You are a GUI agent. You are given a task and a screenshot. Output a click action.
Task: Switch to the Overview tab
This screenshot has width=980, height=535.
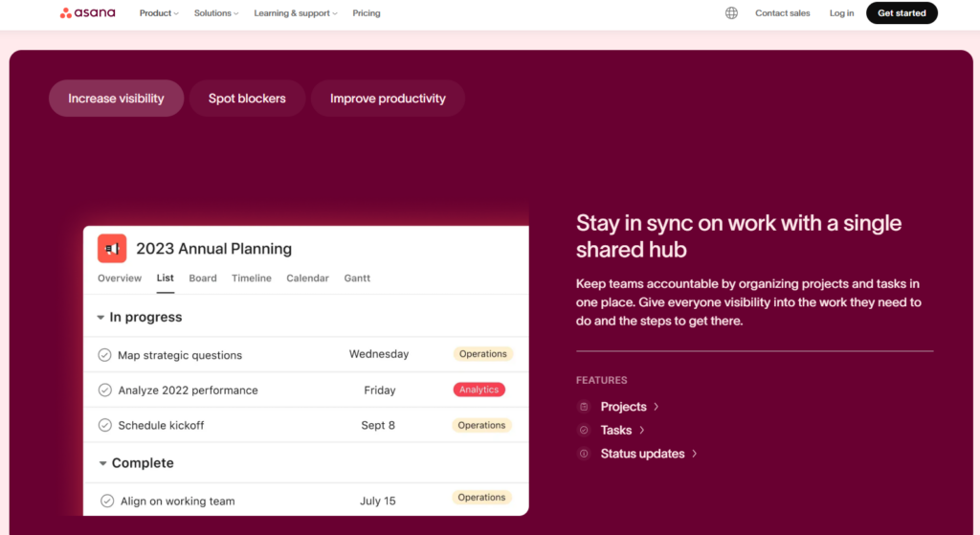120,279
